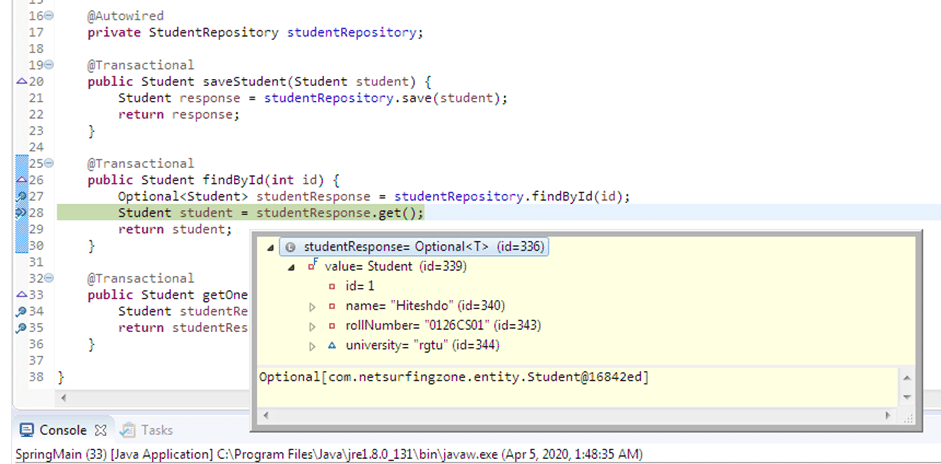Screen dimensions: 941x464
Task: Toggle folding for saveStudent method at line 19
Action: click(50, 66)
